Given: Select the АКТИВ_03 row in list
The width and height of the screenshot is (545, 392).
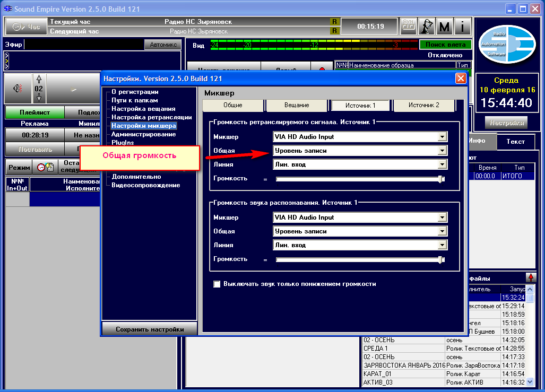Looking at the screenshot, I should pyautogui.click(x=444, y=382).
